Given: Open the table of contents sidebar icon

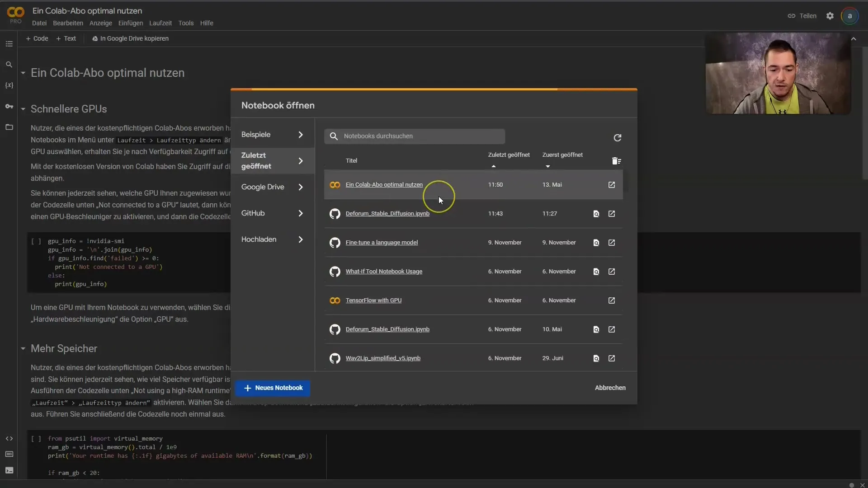Looking at the screenshot, I should coord(9,44).
